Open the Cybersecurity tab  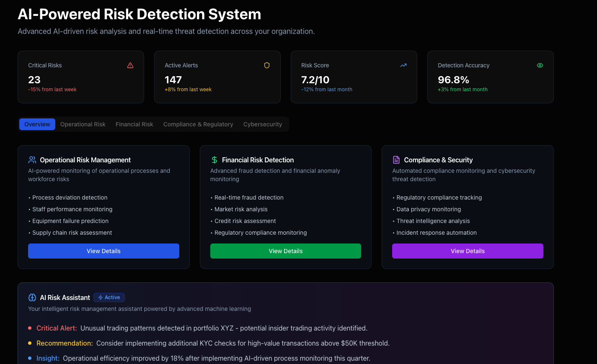tap(263, 124)
